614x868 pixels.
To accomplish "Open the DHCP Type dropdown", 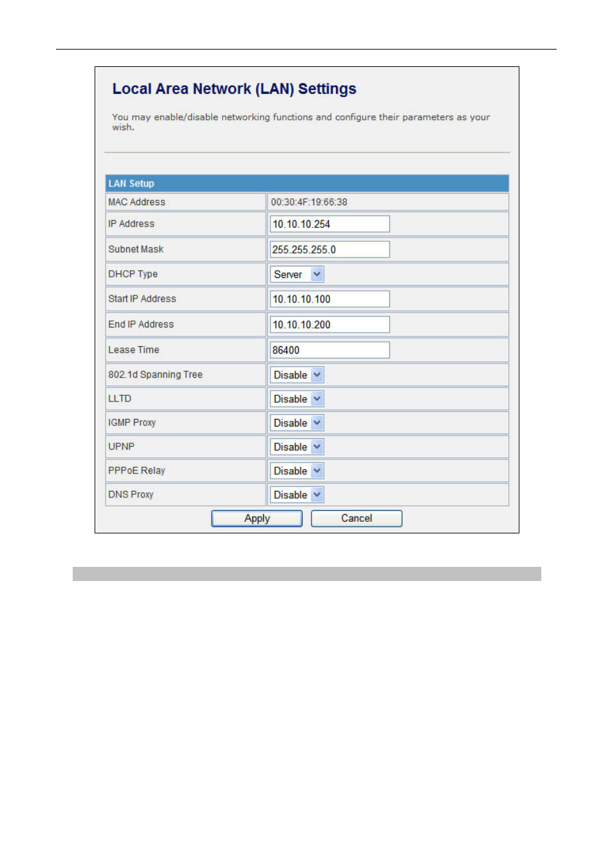I will click(x=297, y=274).
